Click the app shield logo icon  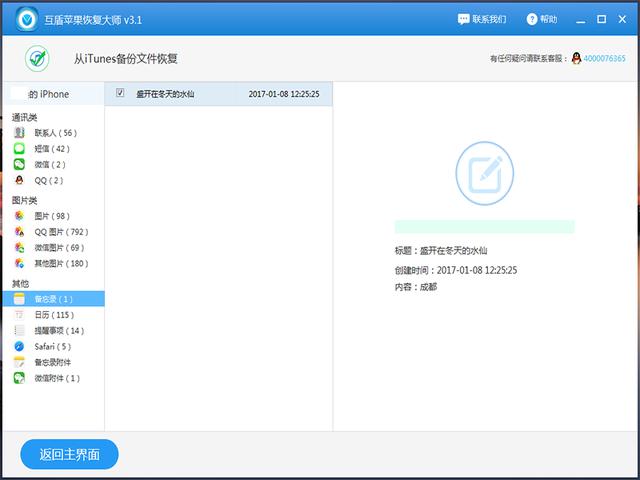tap(27, 19)
